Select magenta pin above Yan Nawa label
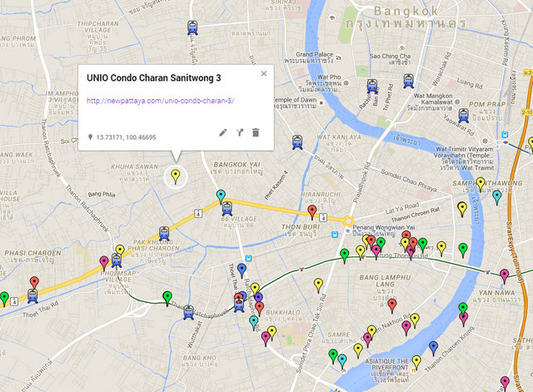 (505, 276)
